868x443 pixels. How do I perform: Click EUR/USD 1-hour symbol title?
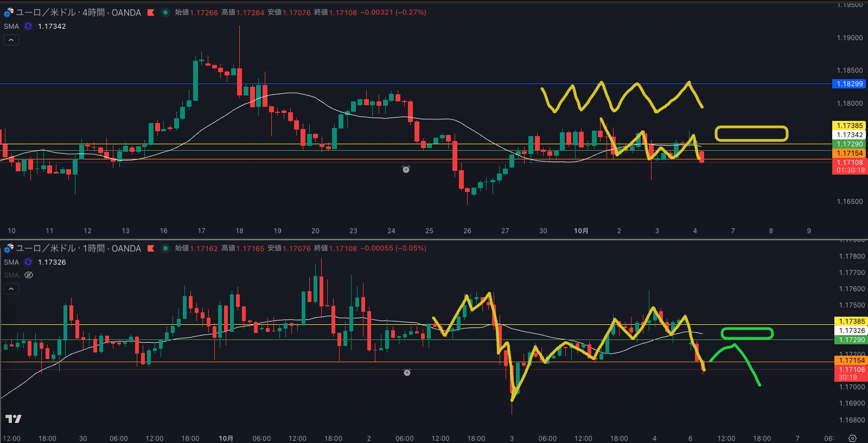[x=78, y=248]
